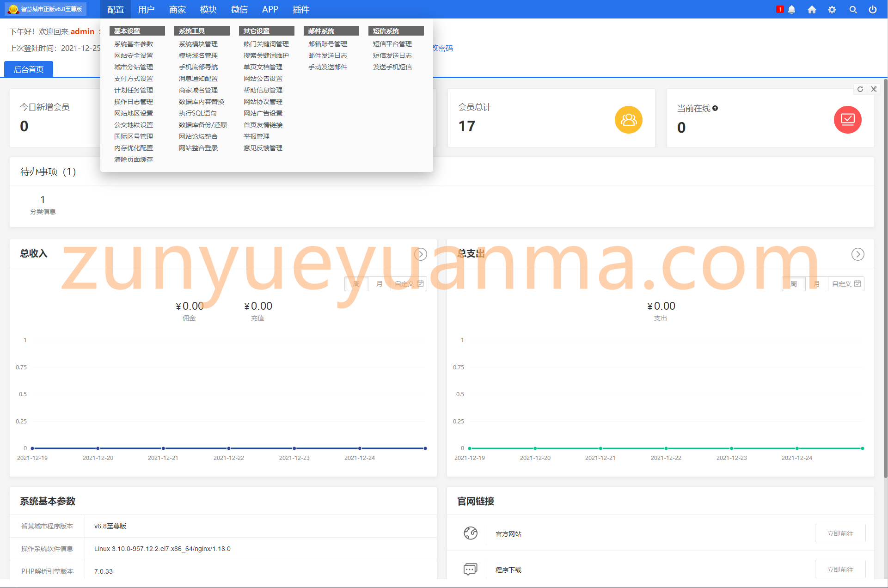Open the 用户 top menu

(x=147, y=9)
